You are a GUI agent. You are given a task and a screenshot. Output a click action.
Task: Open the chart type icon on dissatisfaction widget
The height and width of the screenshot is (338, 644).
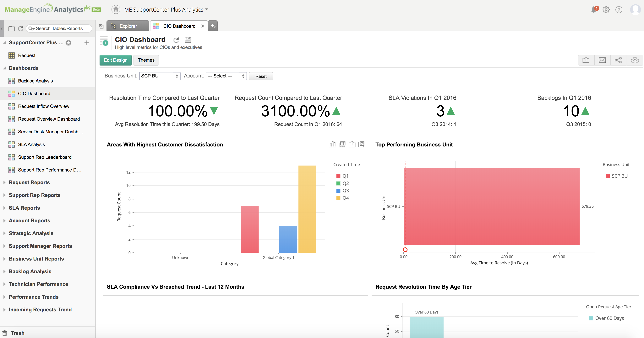[332, 144]
